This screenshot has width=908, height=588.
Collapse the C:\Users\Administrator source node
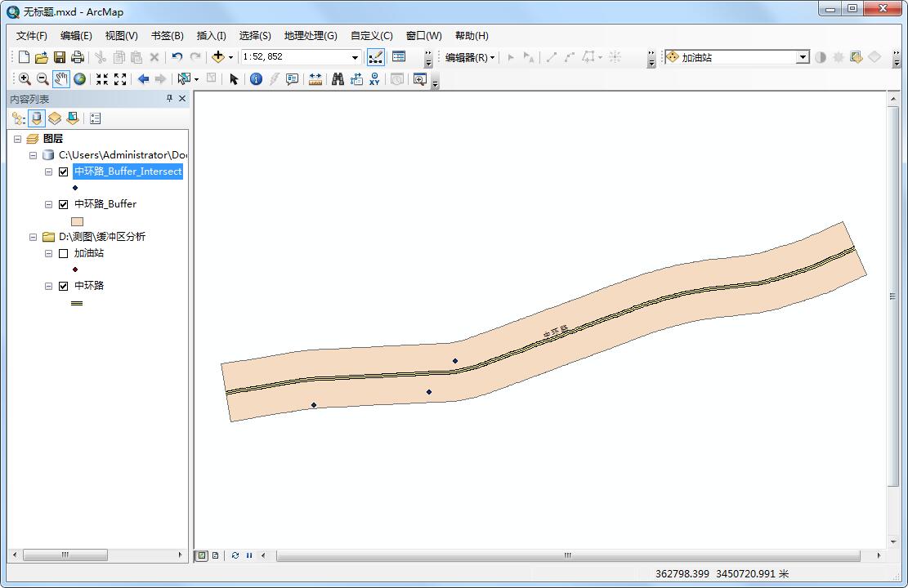click(33, 155)
